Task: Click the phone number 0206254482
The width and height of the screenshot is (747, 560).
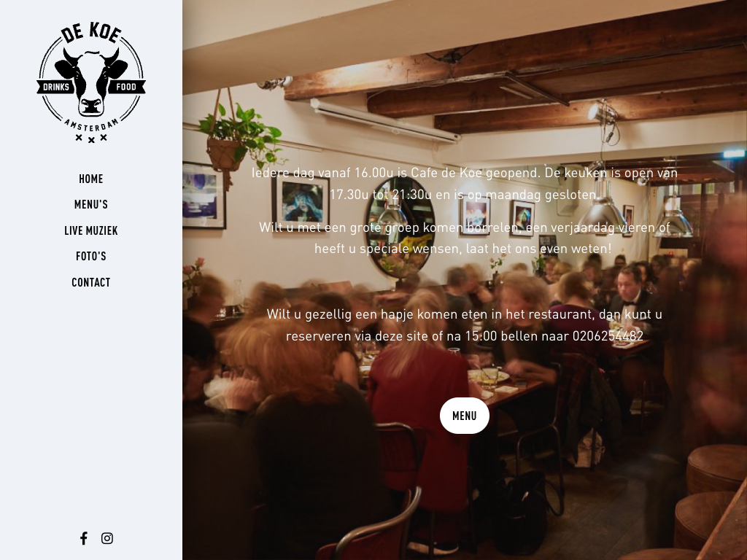Action: click(608, 336)
